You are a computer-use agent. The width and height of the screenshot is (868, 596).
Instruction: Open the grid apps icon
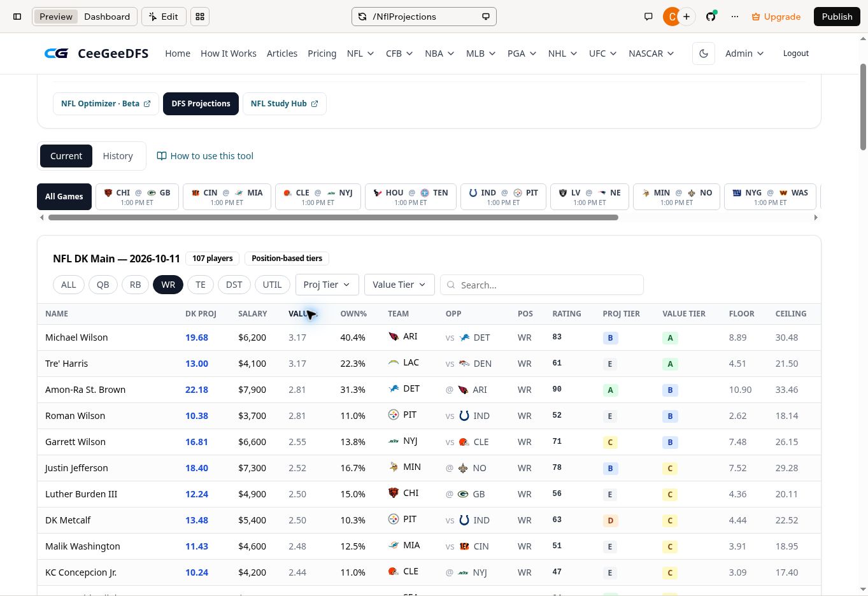200,17
